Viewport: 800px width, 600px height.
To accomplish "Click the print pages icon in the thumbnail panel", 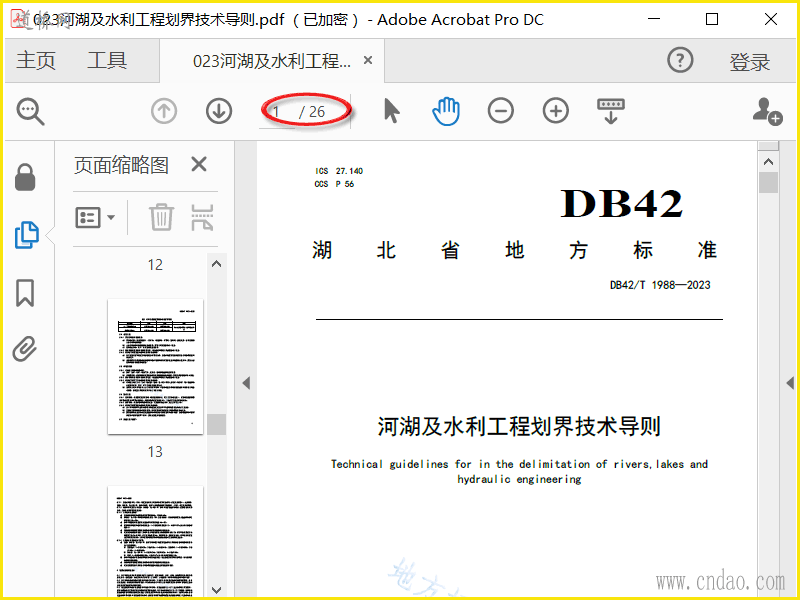I will click(202, 217).
